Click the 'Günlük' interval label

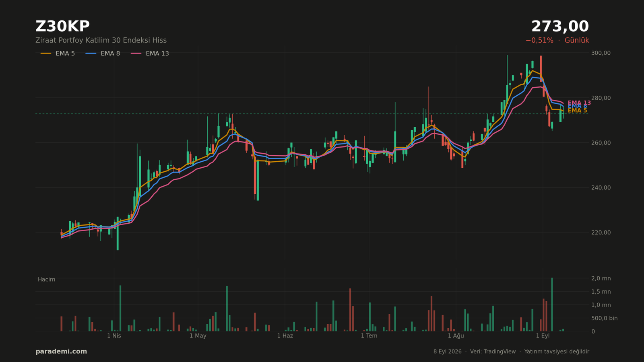pyautogui.click(x=577, y=40)
